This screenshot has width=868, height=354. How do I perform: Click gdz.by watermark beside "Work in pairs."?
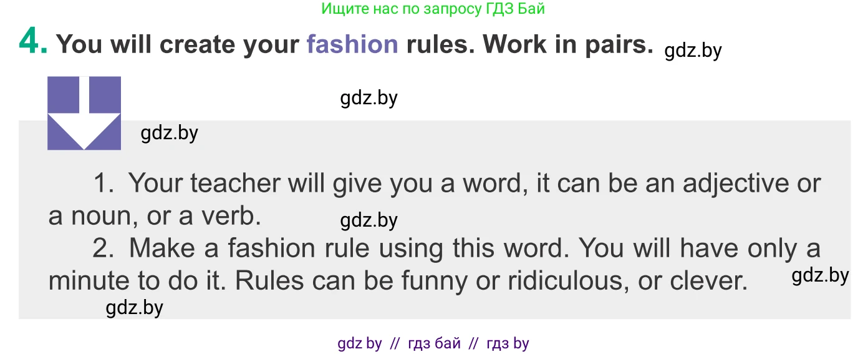[x=693, y=51]
